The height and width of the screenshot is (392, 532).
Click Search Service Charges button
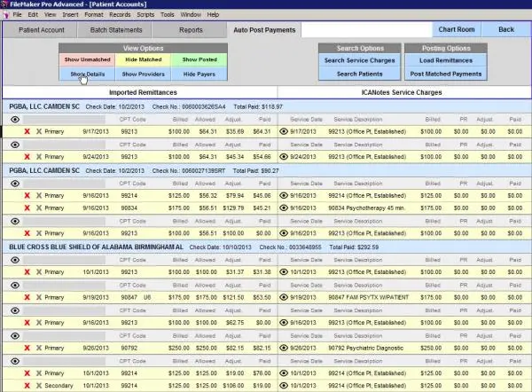coord(360,60)
